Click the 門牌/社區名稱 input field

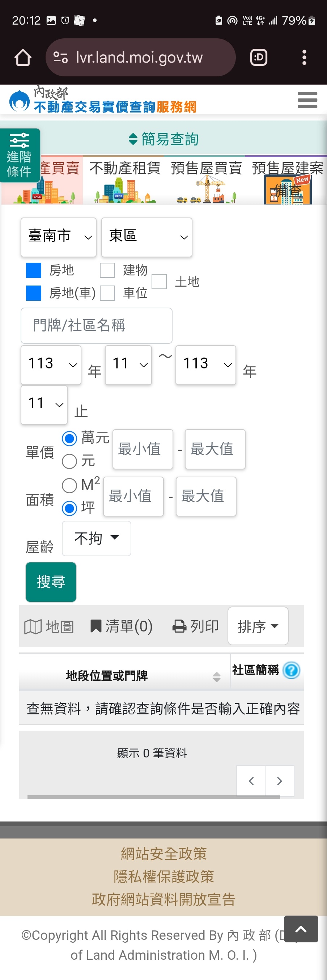click(97, 326)
